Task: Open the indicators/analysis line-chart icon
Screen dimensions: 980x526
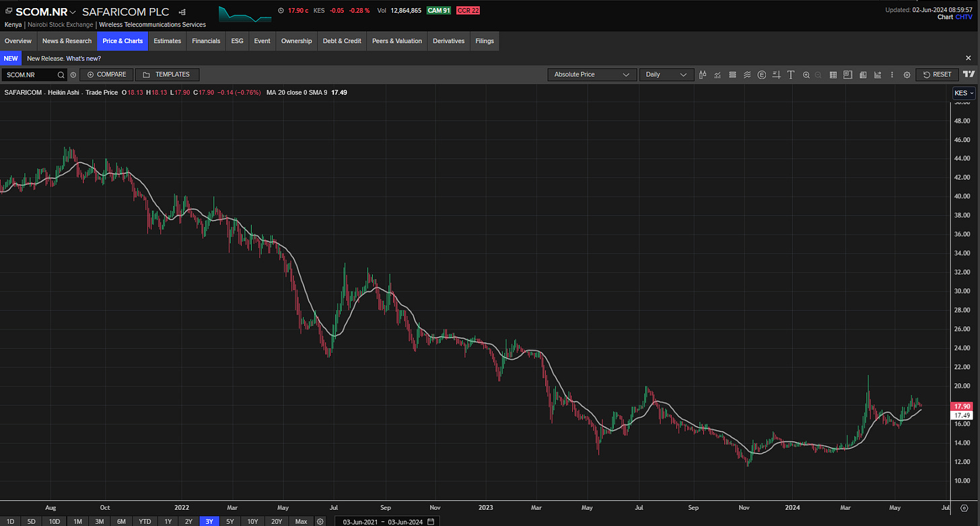Action: click(x=718, y=75)
